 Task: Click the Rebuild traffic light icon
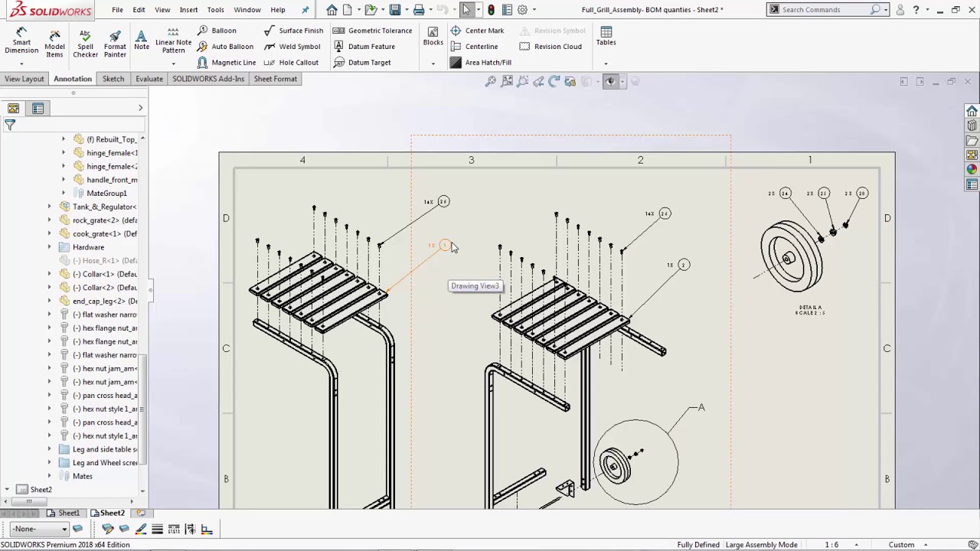491,10
